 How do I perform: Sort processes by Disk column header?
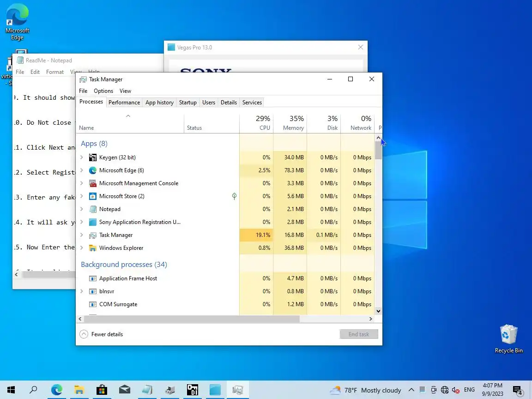point(324,123)
